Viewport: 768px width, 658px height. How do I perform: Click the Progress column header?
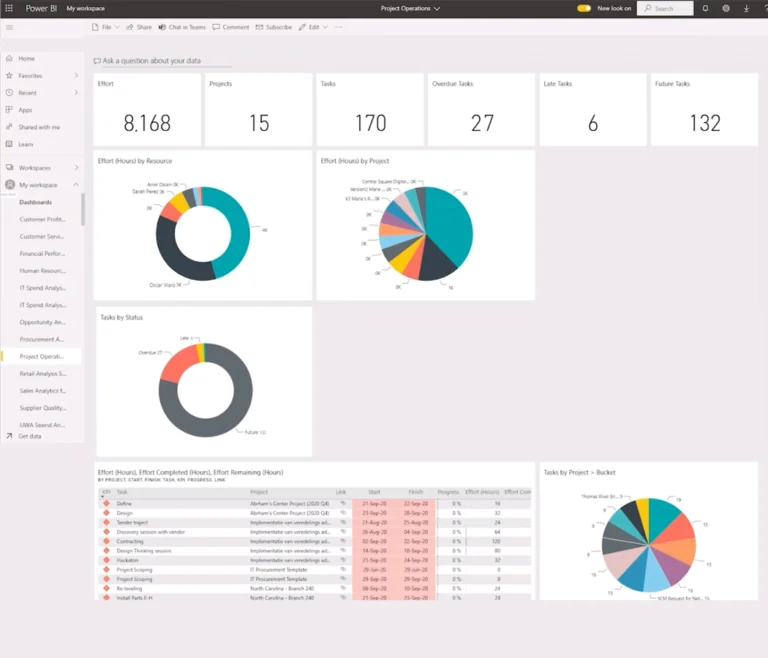click(448, 492)
